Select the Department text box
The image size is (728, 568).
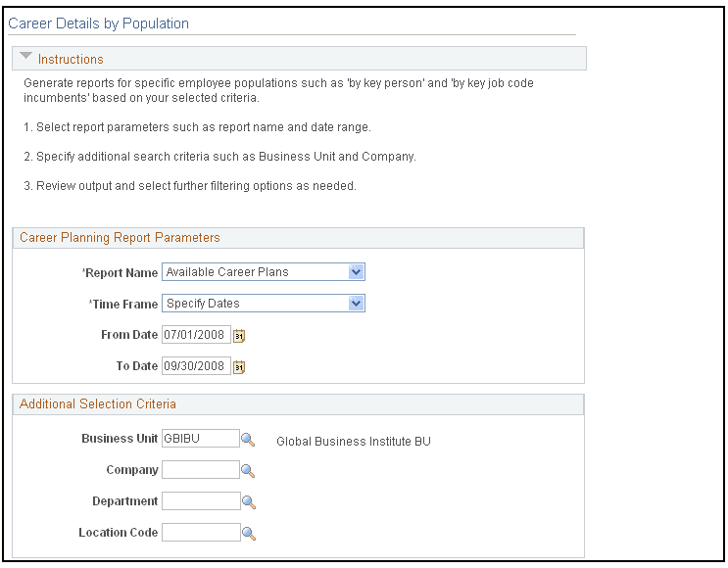200,501
